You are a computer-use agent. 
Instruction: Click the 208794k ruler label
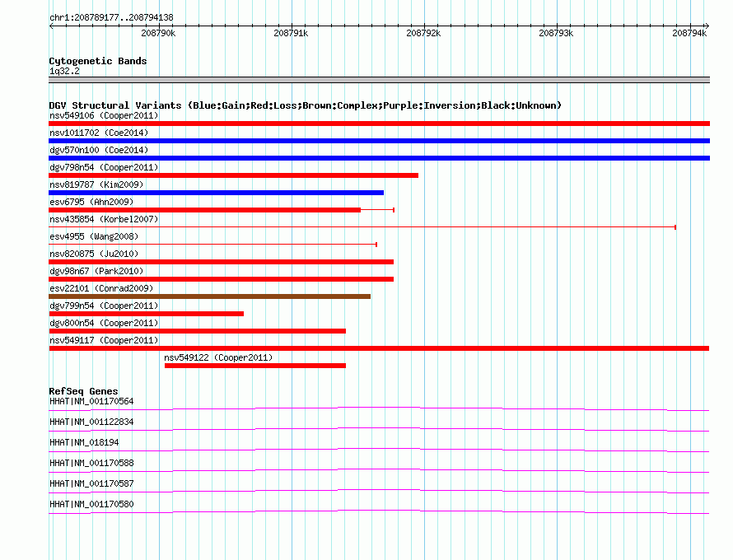click(x=689, y=33)
